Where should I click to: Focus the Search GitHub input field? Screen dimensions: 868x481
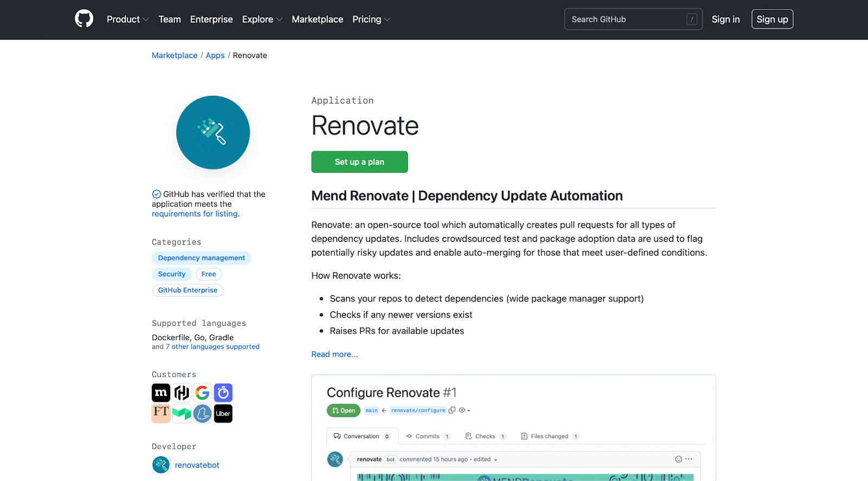633,19
